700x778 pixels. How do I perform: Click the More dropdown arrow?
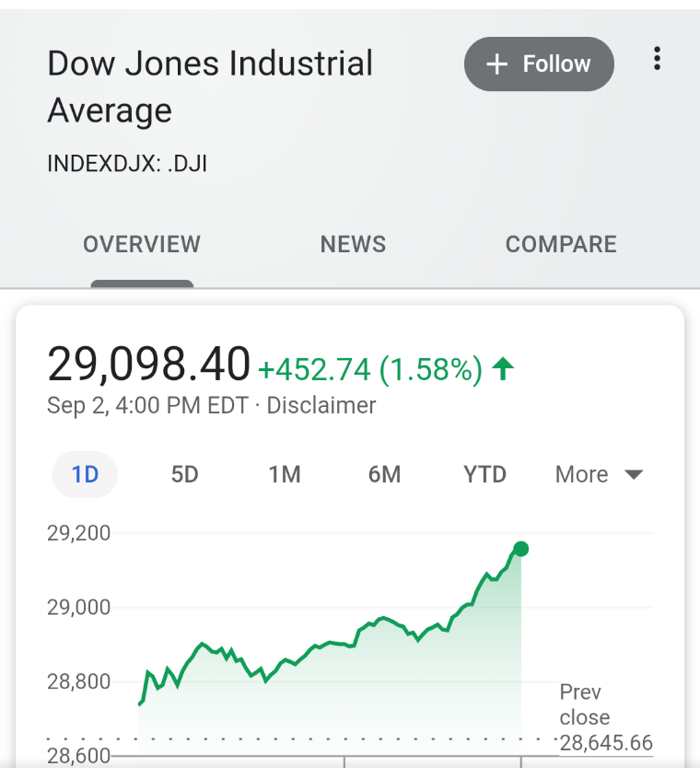pyautogui.click(x=634, y=475)
